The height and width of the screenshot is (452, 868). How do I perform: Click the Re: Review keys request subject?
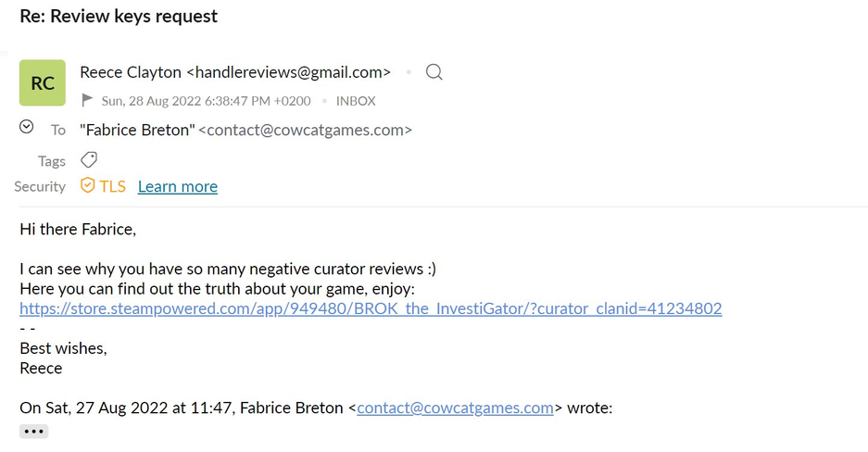119,16
